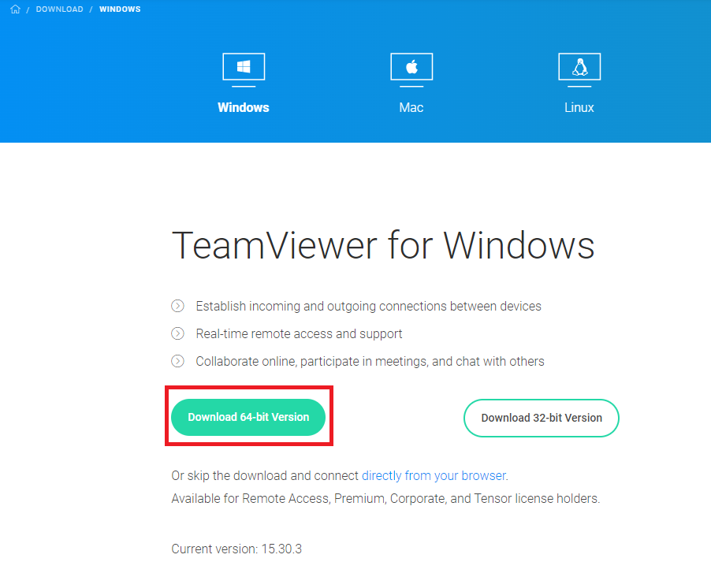Click the "Establish incoming and outgoing connections" text

click(368, 306)
